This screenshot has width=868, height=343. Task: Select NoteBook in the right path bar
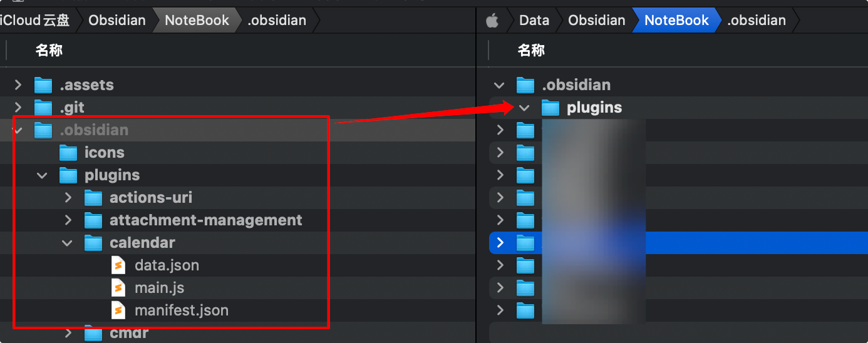pos(676,21)
